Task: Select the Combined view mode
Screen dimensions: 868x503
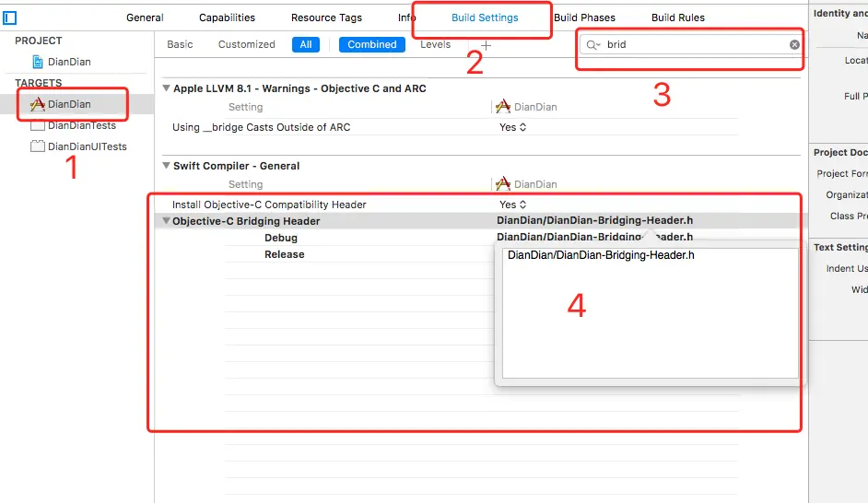Action: [x=372, y=45]
